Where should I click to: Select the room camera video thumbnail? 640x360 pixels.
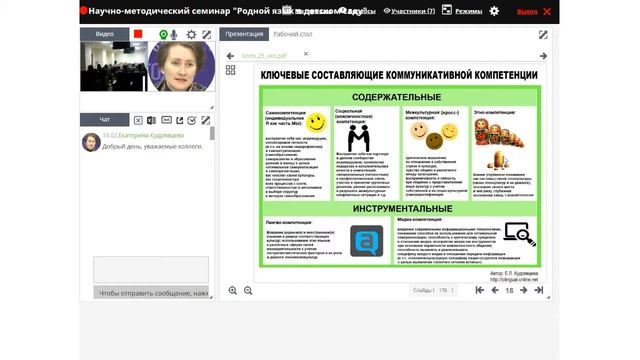click(x=114, y=66)
